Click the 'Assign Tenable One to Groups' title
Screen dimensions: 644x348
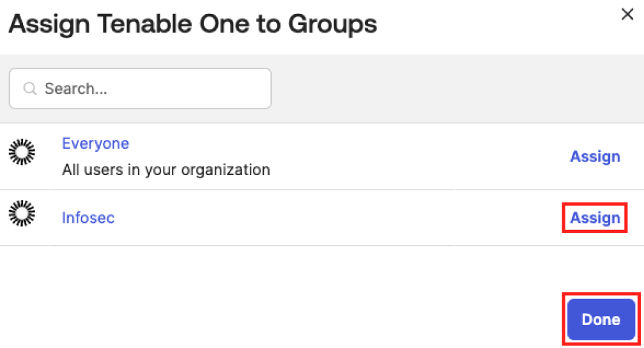192,24
